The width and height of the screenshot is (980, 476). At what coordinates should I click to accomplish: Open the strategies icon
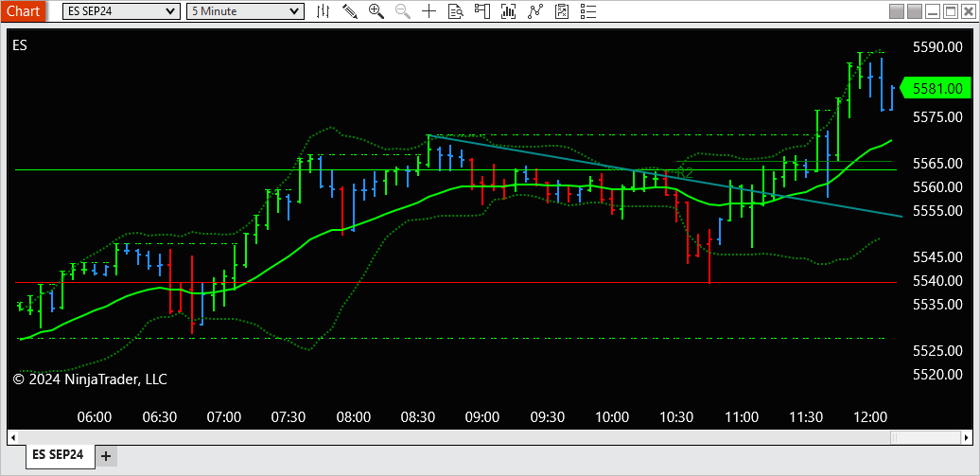click(561, 10)
